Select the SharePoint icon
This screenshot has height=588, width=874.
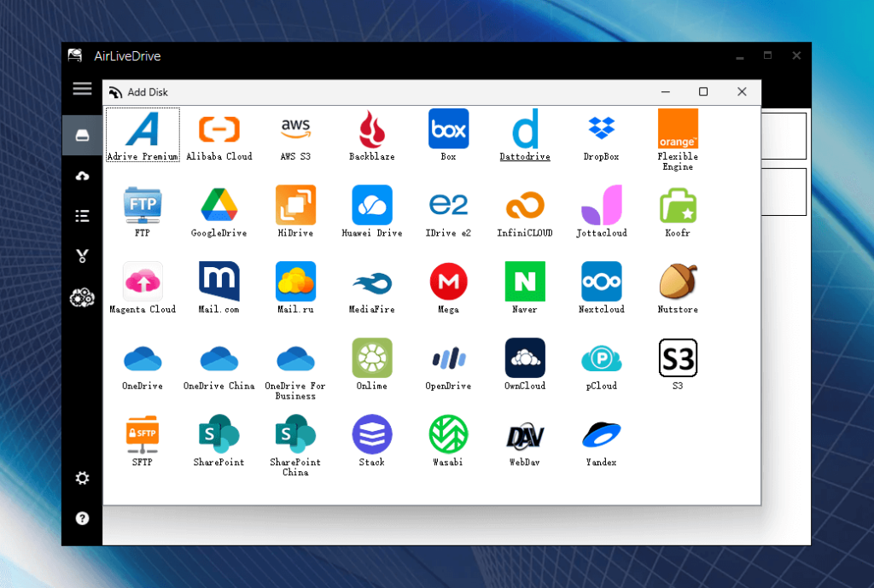coord(219,440)
